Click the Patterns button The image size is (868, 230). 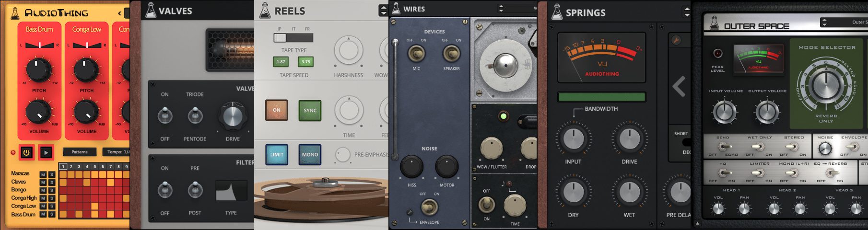(80, 152)
